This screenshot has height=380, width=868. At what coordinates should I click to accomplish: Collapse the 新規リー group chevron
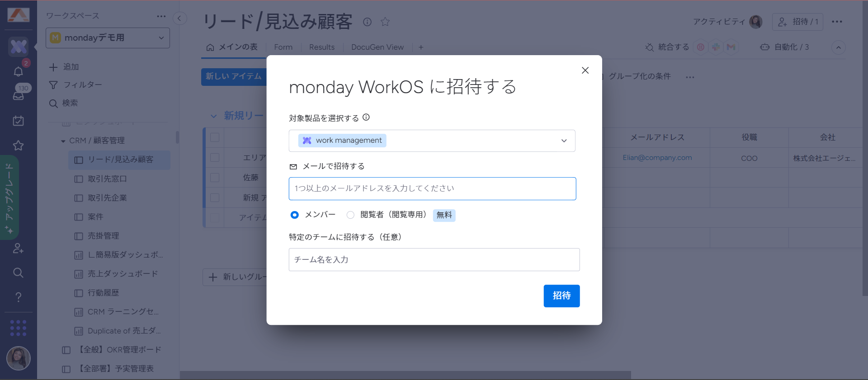pos(214,116)
